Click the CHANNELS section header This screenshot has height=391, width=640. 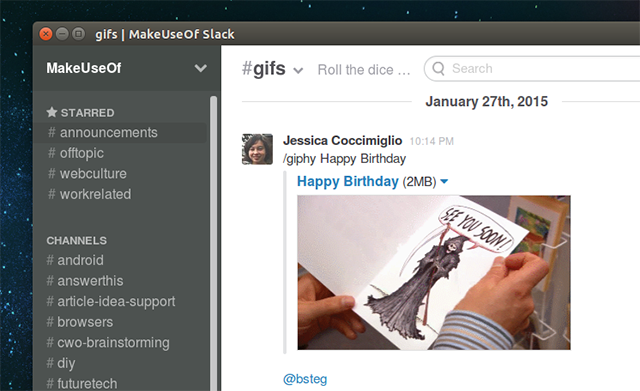click(x=77, y=240)
